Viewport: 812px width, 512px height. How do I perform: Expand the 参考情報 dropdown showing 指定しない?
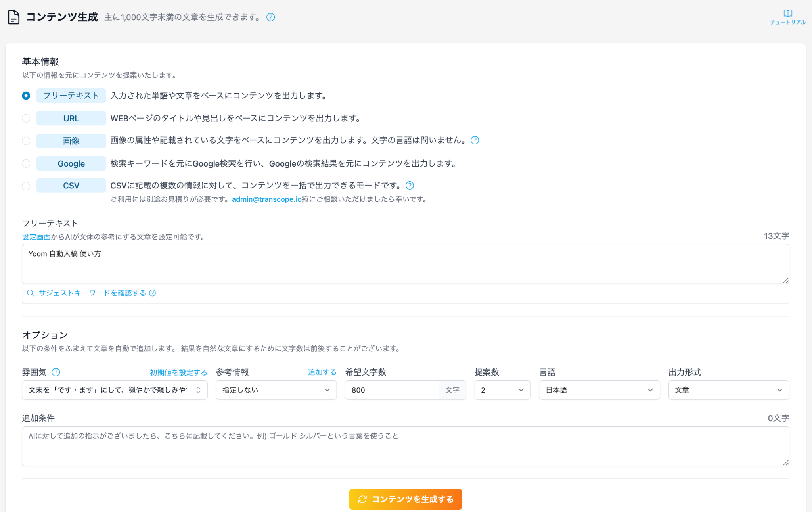pos(276,390)
